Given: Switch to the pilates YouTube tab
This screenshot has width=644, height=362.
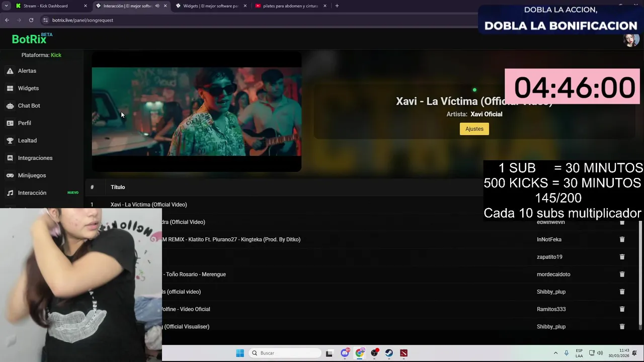Looking at the screenshot, I should (290, 6).
